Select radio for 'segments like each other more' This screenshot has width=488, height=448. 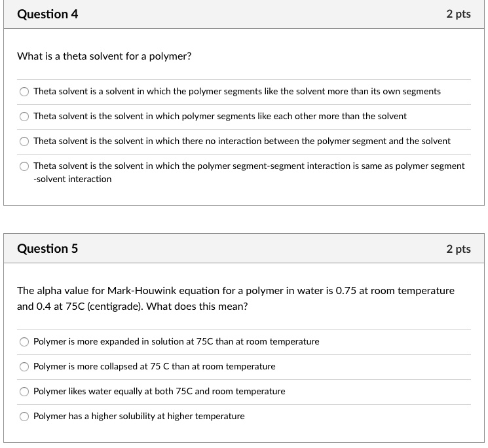pyautogui.click(x=24, y=117)
